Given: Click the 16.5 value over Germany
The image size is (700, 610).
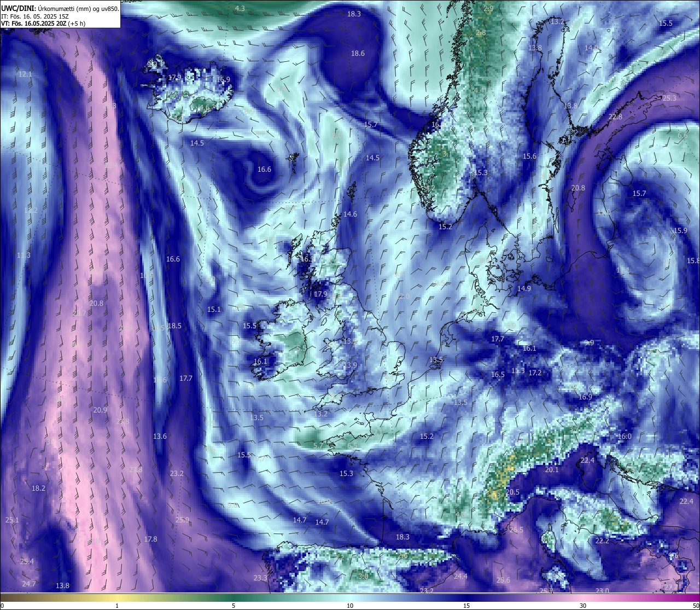Looking at the screenshot, I should 498,375.
